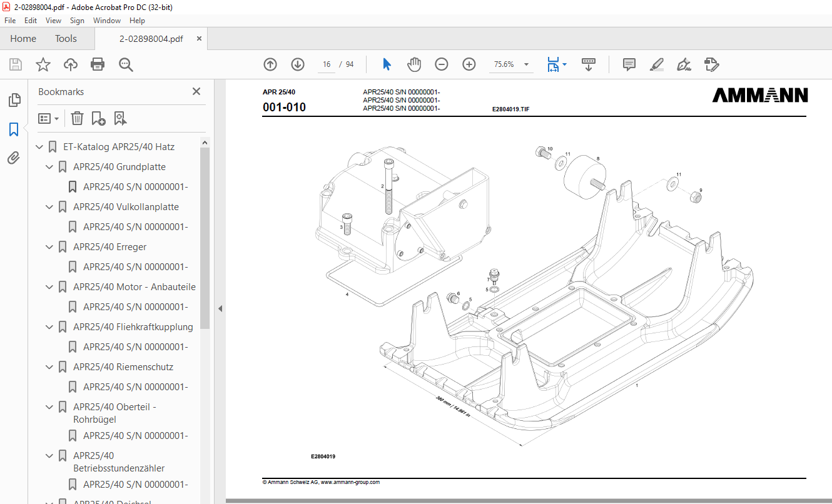Select the APR25/40 Motor - Anbauteile bookmark
The height and width of the screenshot is (504, 832).
coord(134,287)
